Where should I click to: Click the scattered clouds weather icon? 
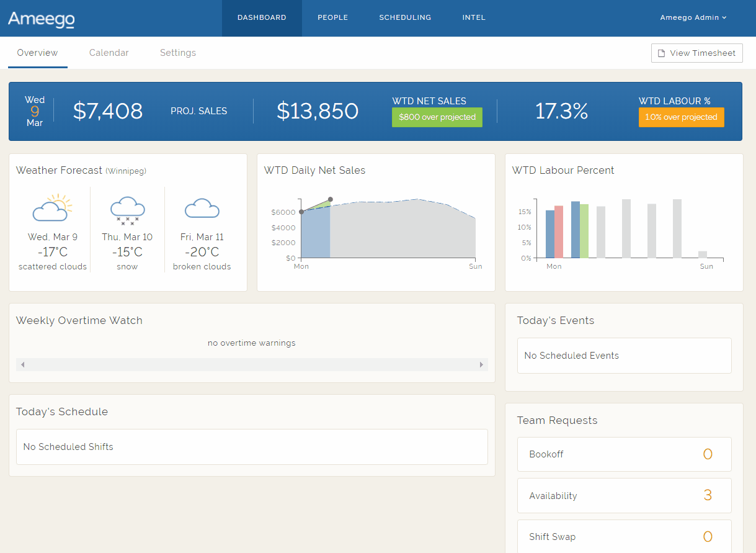(51, 209)
